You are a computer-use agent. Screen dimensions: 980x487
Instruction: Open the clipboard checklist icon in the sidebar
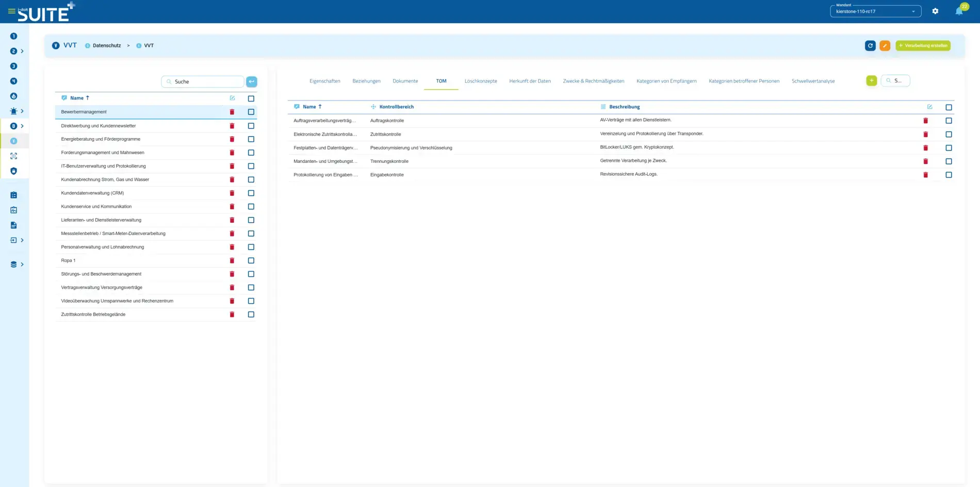[x=14, y=195]
